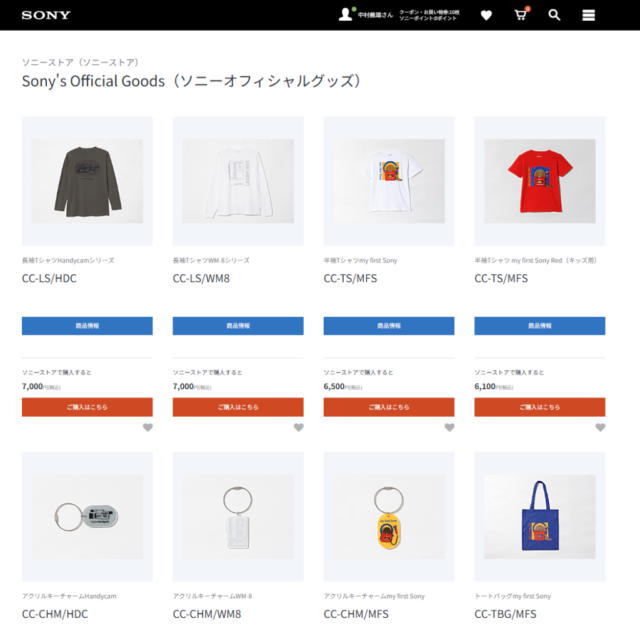Open the white WM-8 long sleeve shirt image
Viewport: 640px width, 641px height.
click(238, 181)
